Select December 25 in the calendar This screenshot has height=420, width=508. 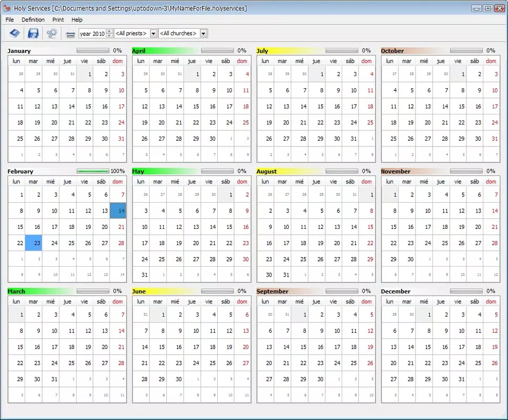click(474, 363)
